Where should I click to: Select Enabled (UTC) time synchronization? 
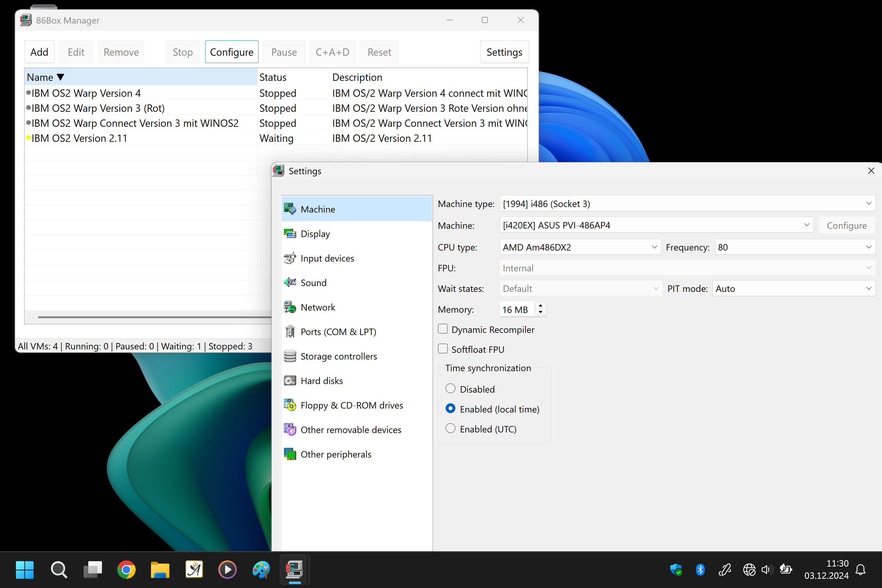450,428
